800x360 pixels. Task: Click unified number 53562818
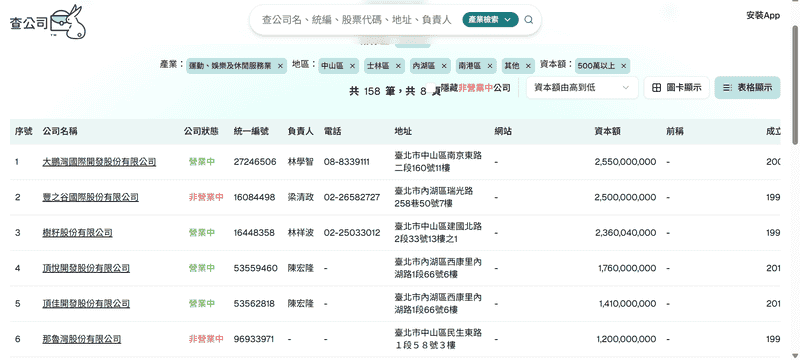pos(254,304)
